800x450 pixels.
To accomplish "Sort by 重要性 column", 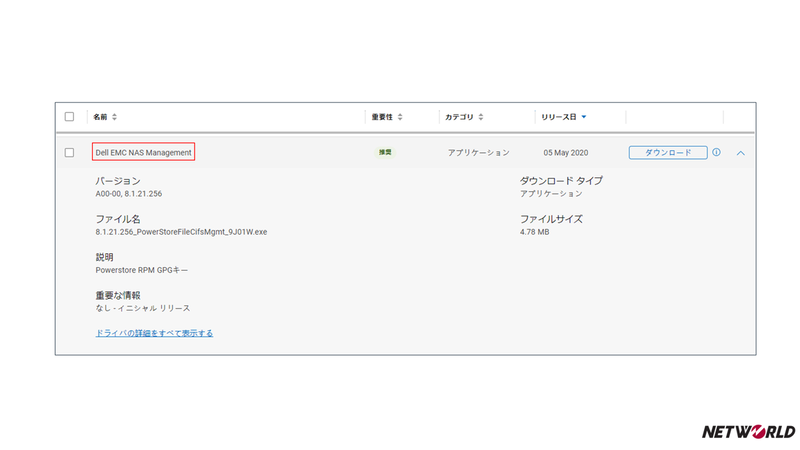I will click(387, 117).
